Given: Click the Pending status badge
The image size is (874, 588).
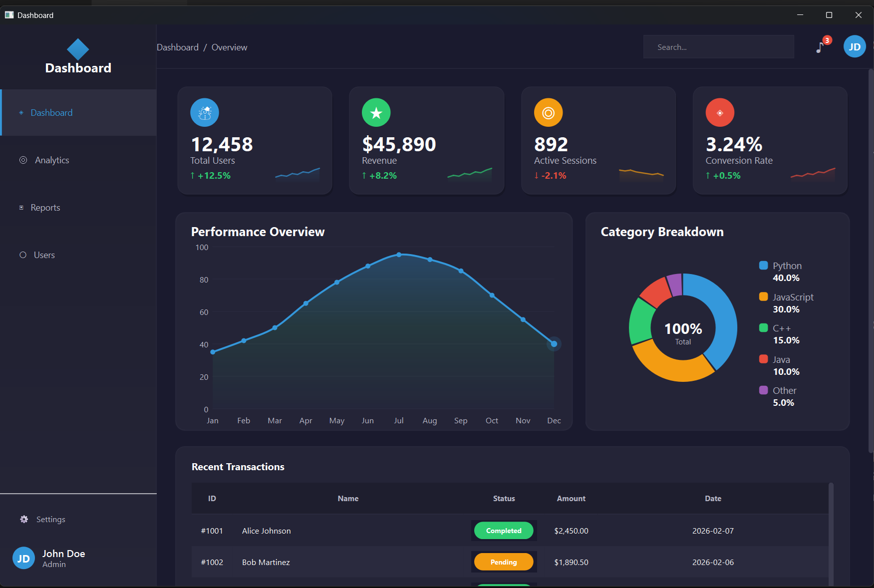Looking at the screenshot, I should click(x=504, y=562).
